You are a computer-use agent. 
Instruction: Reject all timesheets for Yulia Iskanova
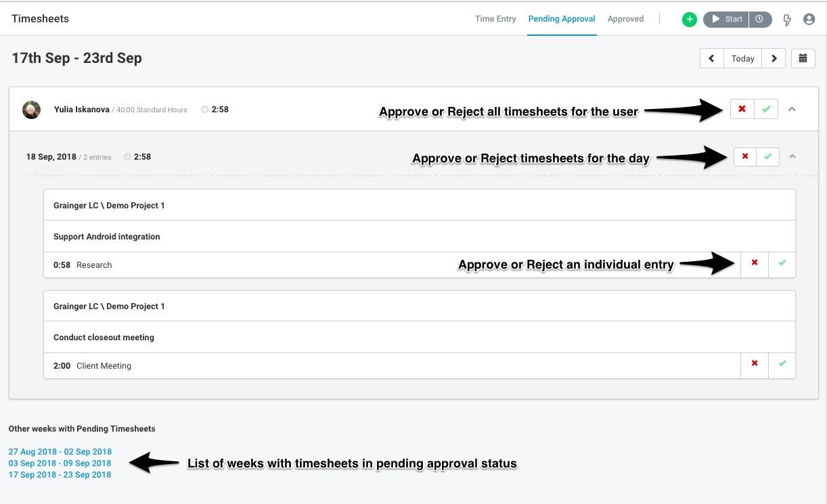click(742, 109)
